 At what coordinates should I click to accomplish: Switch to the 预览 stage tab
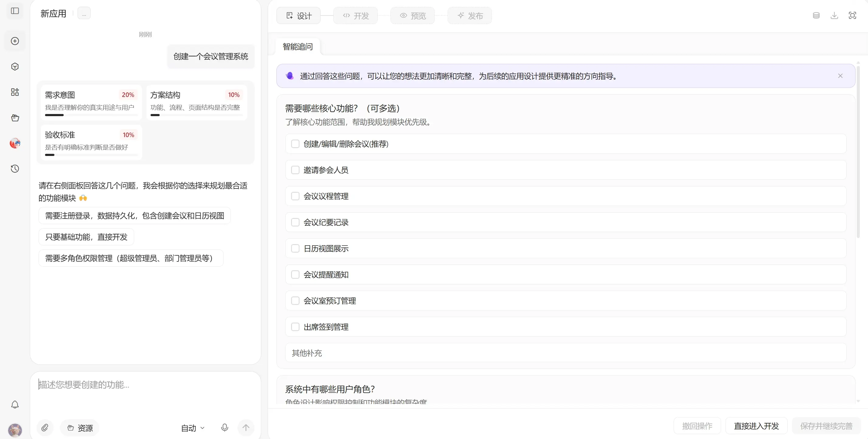(413, 16)
